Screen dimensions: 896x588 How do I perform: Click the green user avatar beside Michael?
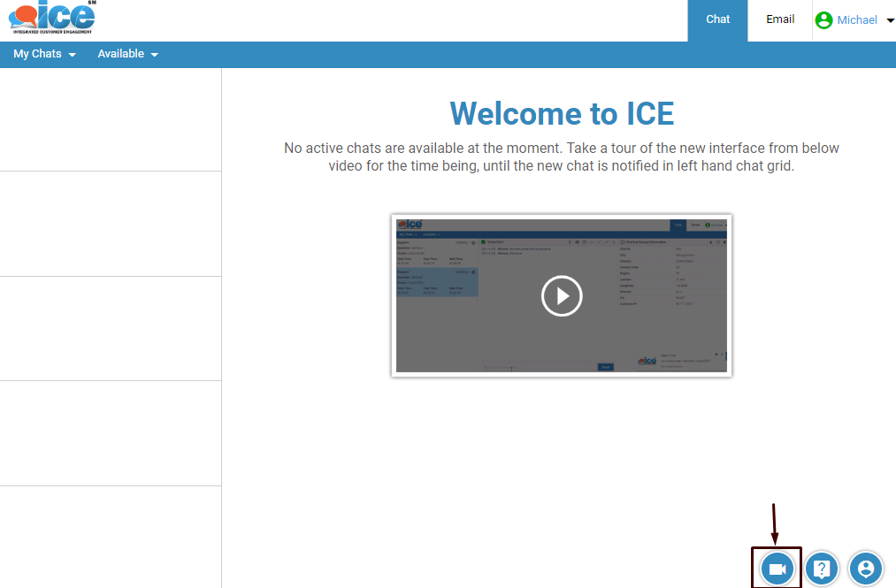(x=824, y=20)
